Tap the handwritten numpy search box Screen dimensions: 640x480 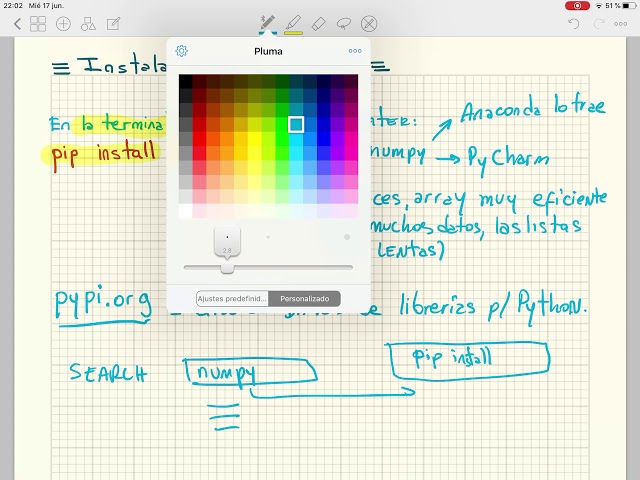tap(250, 371)
